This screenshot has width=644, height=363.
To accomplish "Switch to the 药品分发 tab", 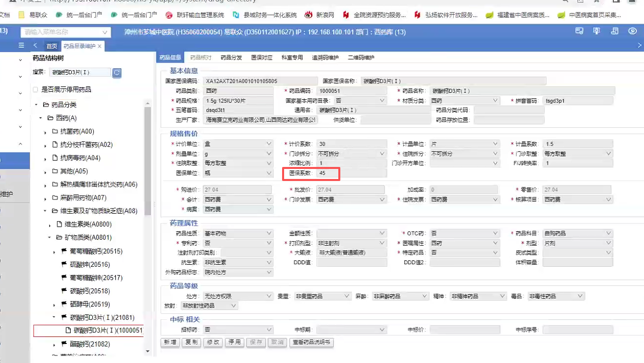I will pyautogui.click(x=231, y=58).
